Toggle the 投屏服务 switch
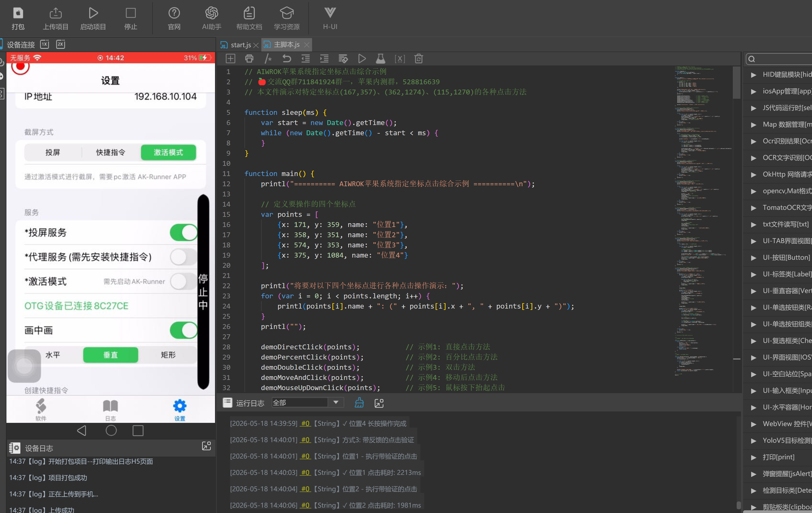This screenshot has height=513, width=812. [184, 232]
